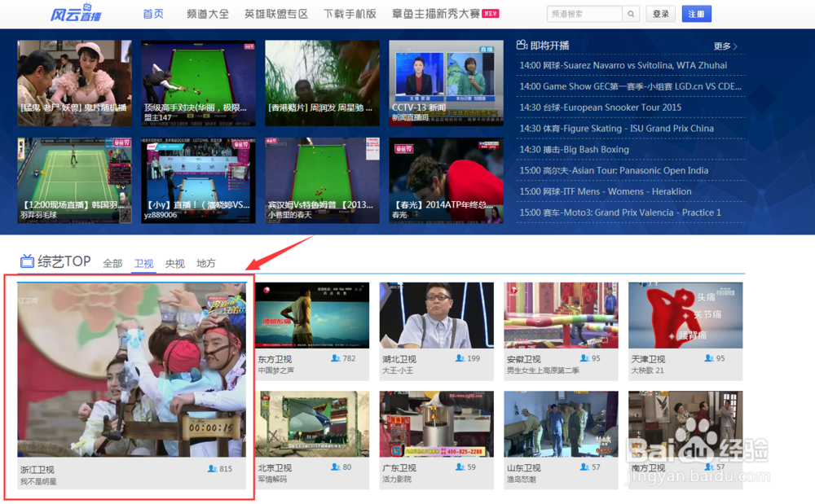The width and height of the screenshot is (815, 504).
Task: Open 顶级高手对决 snooker thumbnail
Action: click(x=198, y=83)
